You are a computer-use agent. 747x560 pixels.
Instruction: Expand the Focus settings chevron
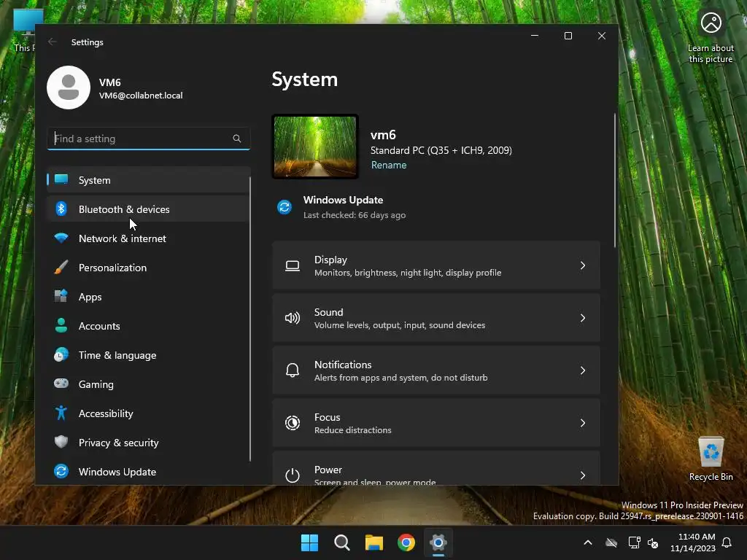(x=583, y=423)
